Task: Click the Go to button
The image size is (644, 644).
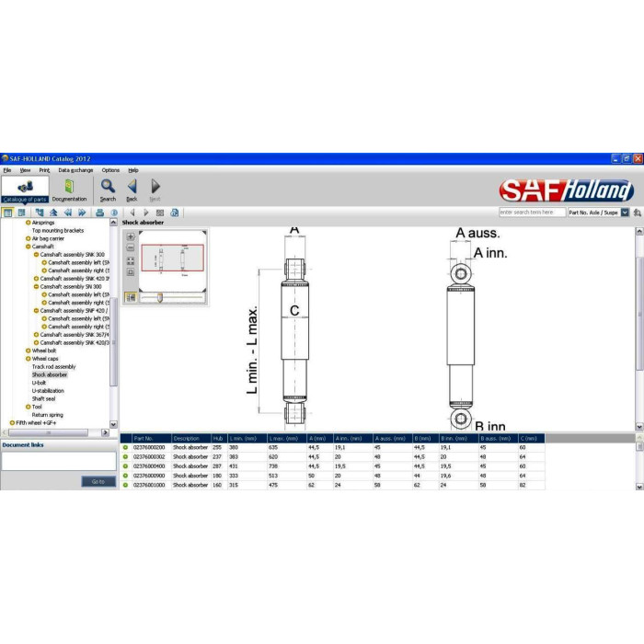Action: point(98,481)
